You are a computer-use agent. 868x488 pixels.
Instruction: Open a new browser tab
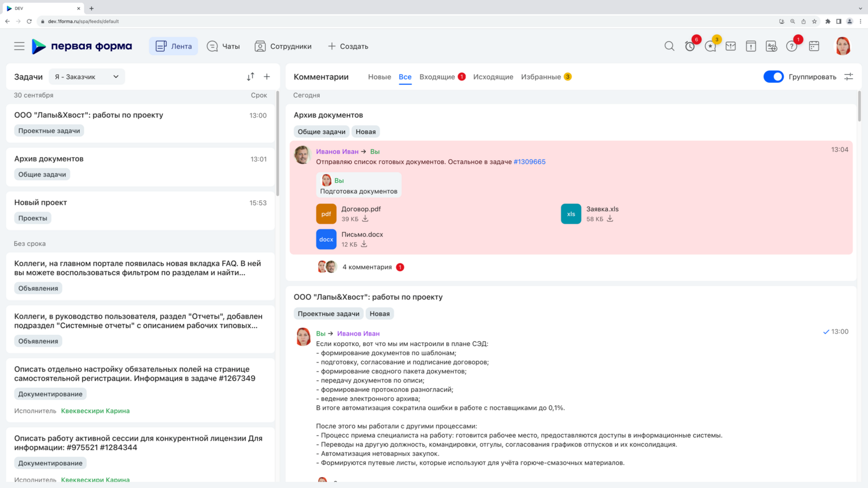91,8
